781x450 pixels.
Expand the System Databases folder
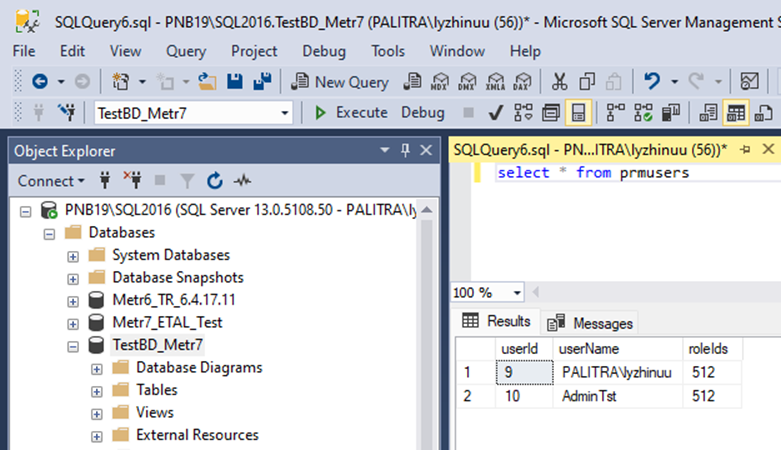73,257
